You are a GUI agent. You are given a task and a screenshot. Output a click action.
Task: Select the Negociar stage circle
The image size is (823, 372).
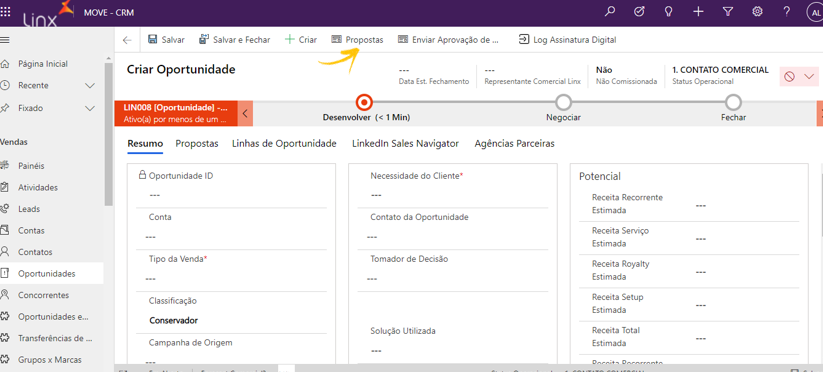563,102
